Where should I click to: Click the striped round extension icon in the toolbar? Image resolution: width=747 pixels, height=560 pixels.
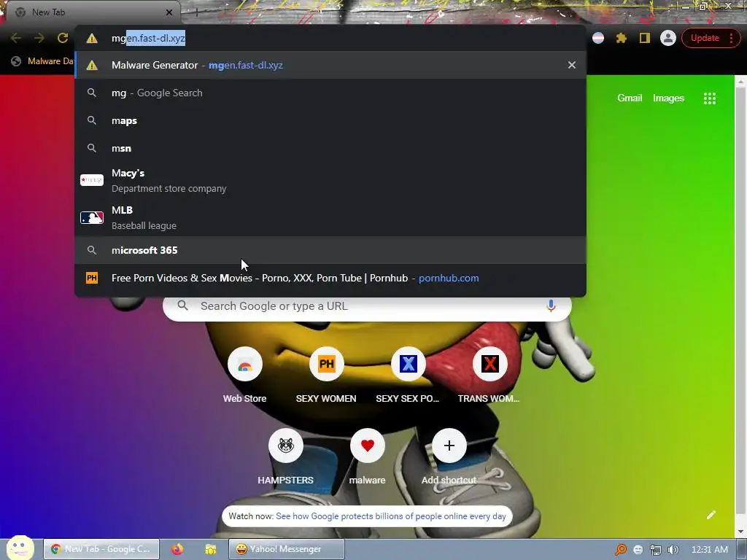click(x=598, y=38)
